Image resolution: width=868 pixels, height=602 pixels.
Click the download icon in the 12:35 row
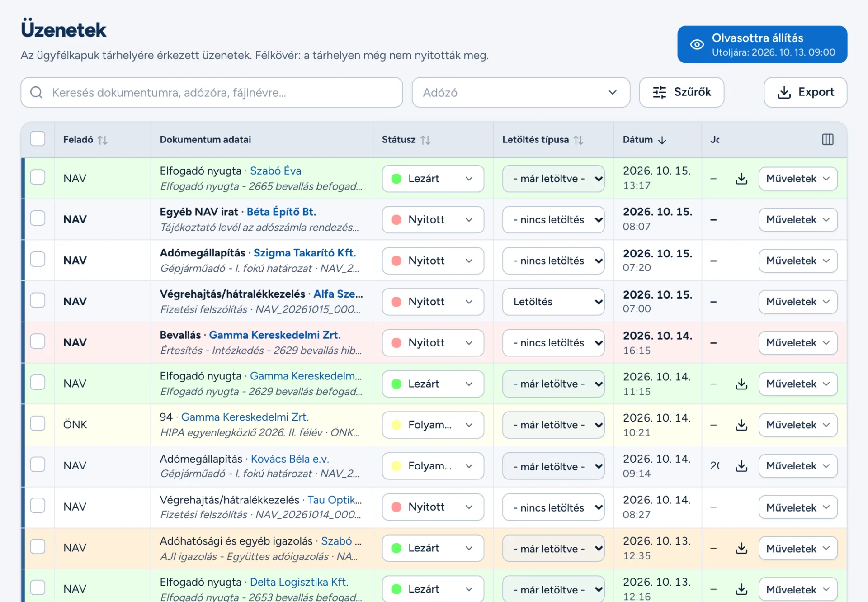click(741, 548)
